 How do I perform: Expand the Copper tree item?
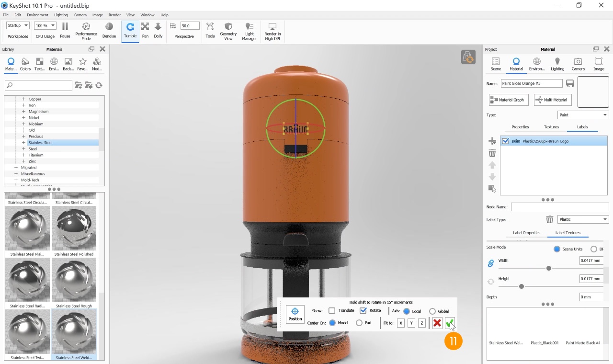(23, 99)
